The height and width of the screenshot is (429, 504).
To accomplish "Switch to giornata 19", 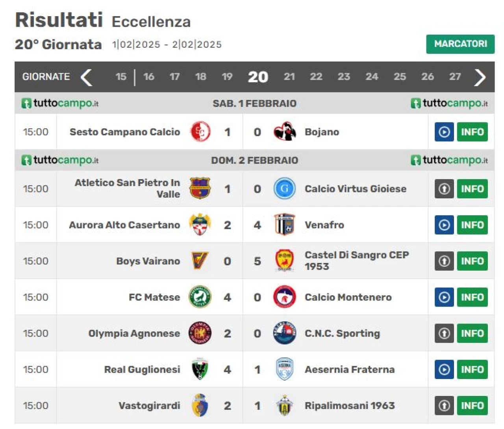I will 227,77.
